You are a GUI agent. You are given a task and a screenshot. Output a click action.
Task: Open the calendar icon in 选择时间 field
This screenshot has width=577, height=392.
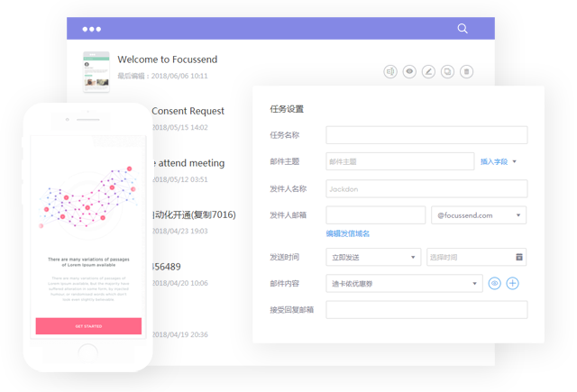pyautogui.click(x=519, y=257)
